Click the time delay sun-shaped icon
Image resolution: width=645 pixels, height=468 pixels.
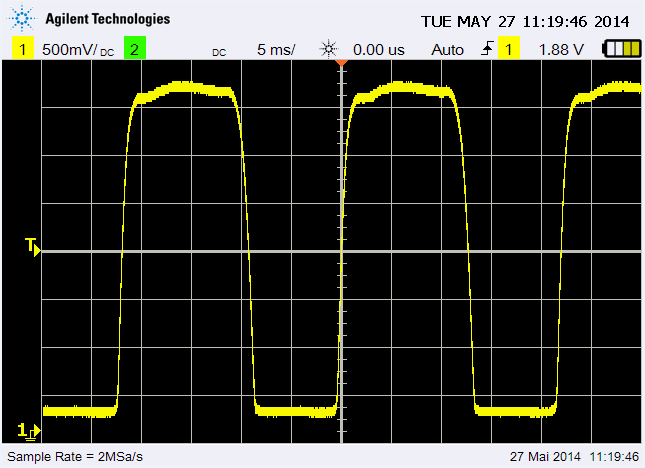329,49
